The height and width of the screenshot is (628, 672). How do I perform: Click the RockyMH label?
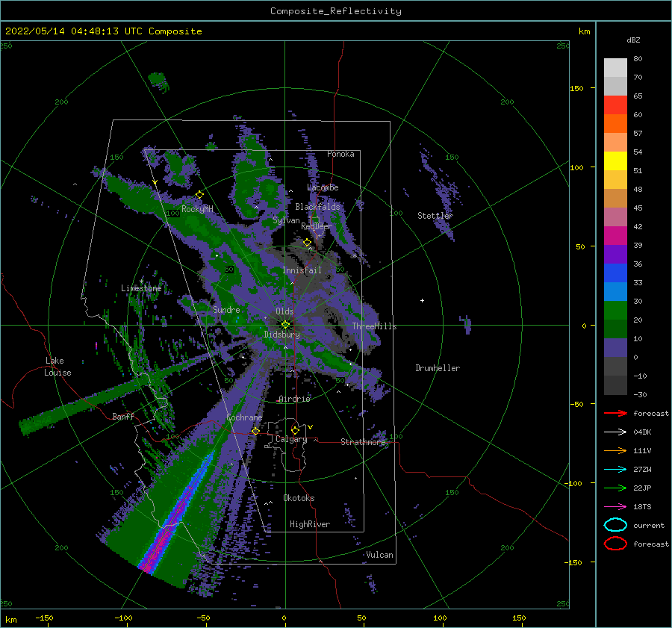pyautogui.click(x=197, y=209)
